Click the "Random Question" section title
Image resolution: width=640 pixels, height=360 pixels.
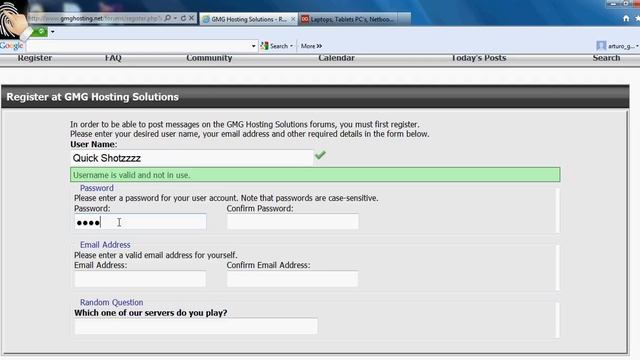coord(111,302)
